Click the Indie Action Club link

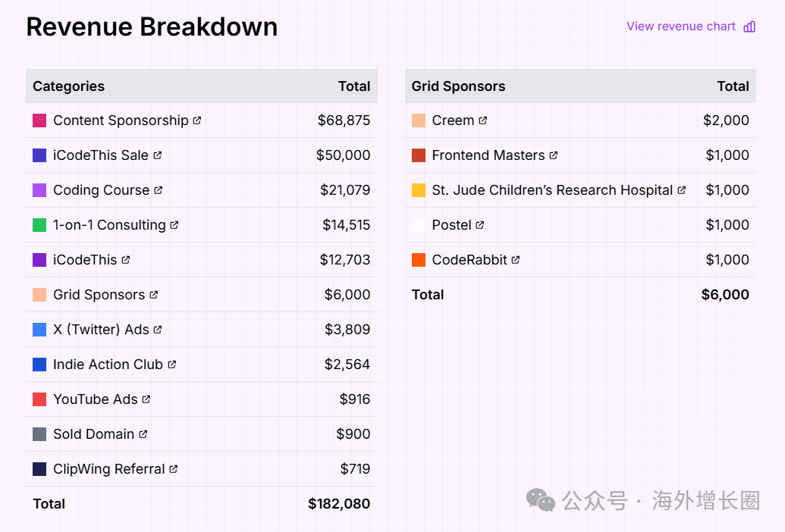tap(108, 365)
